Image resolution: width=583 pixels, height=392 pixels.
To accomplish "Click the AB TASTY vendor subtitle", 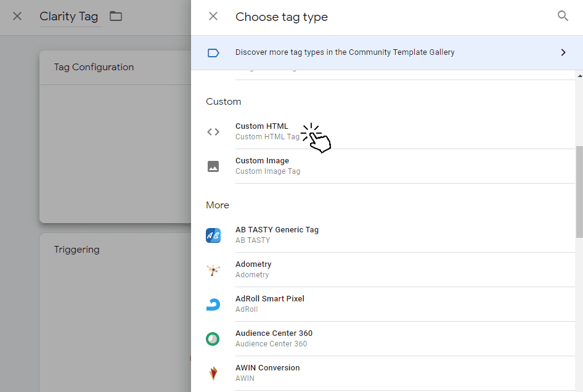I will pos(253,240).
